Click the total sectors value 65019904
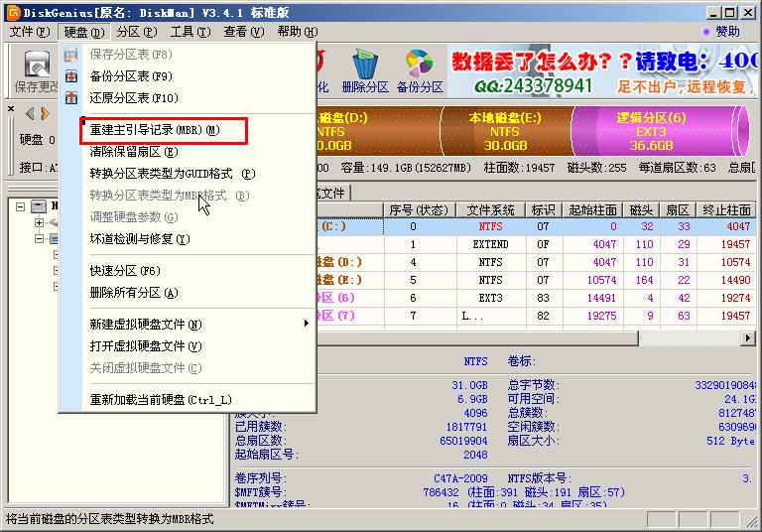The width and height of the screenshot is (762, 532). [463, 441]
